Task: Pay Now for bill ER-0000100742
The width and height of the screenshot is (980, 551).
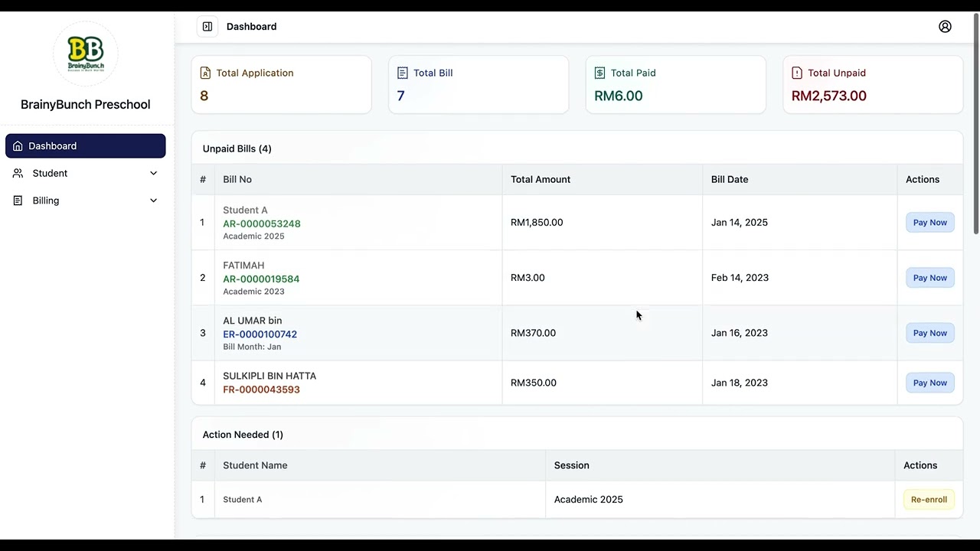Action: 930,333
